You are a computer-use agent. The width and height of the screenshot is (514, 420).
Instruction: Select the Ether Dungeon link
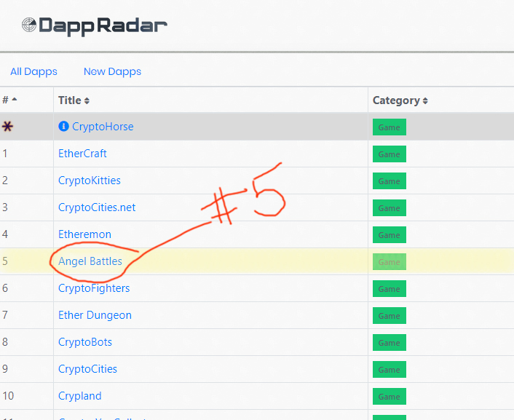point(95,315)
